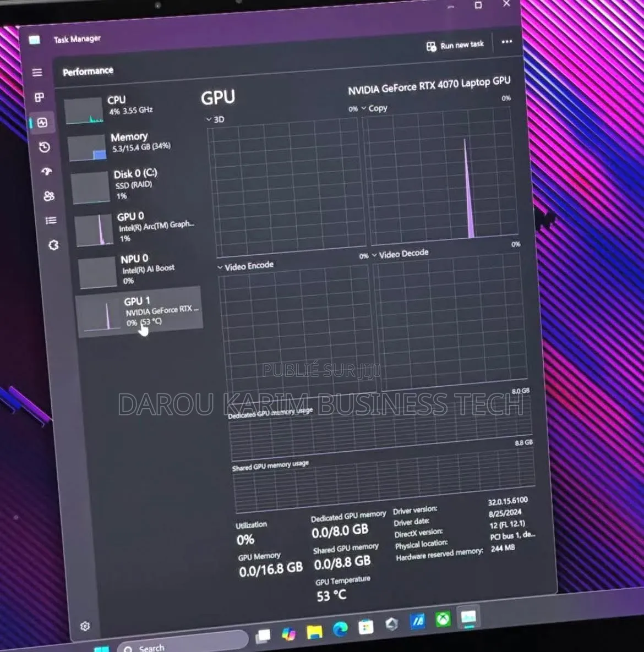Click the driver version 32.0.15.6100 value
644x652 pixels.
507,501
